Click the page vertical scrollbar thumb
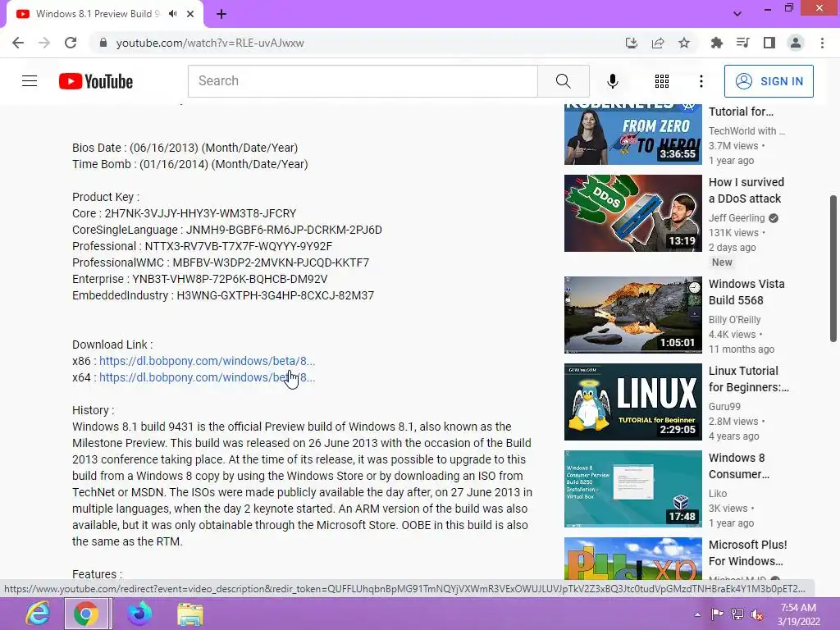Screen dimensions: 840x630 pos(833,268)
